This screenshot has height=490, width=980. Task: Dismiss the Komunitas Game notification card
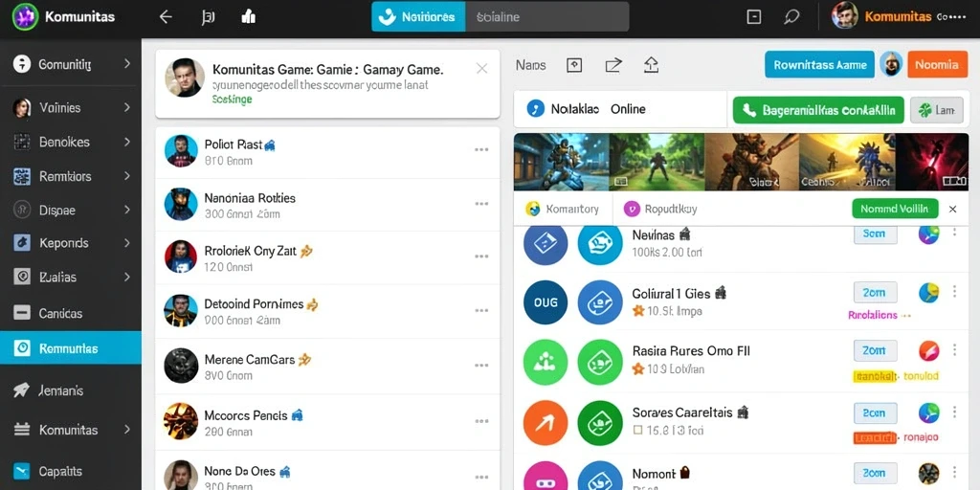tap(482, 69)
